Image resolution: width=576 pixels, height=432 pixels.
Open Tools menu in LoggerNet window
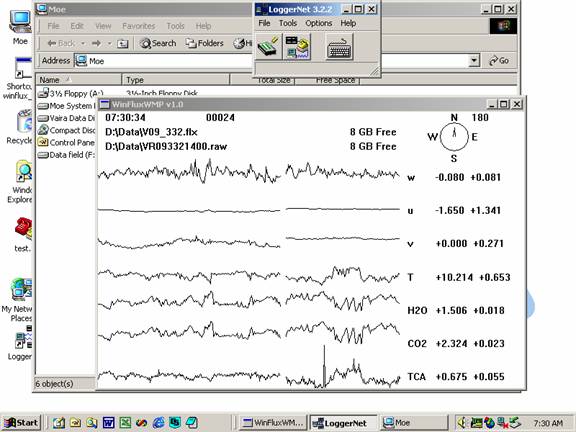[x=288, y=23]
